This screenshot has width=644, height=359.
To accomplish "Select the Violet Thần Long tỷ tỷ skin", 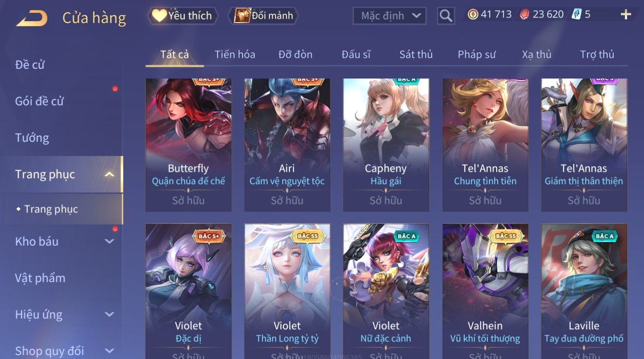I will pos(287,291).
